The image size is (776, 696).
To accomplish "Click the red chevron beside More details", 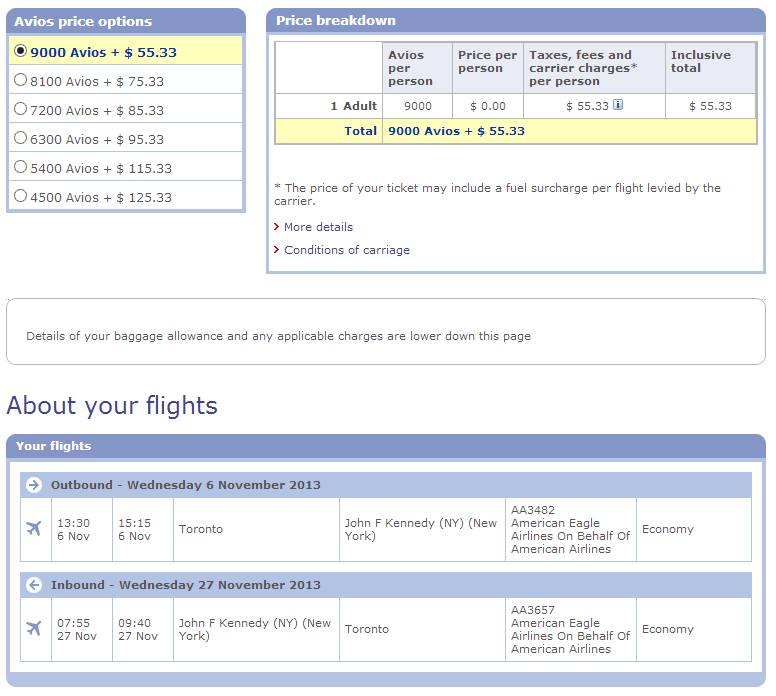I will pyautogui.click(x=277, y=227).
